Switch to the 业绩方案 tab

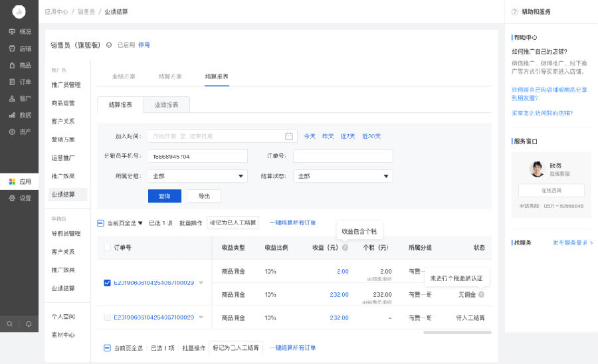tap(124, 76)
